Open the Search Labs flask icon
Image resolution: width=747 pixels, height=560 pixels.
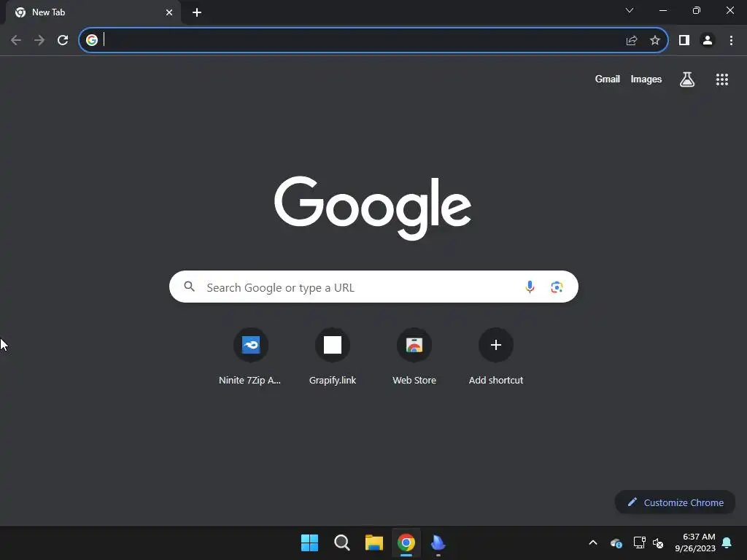pyautogui.click(x=687, y=79)
